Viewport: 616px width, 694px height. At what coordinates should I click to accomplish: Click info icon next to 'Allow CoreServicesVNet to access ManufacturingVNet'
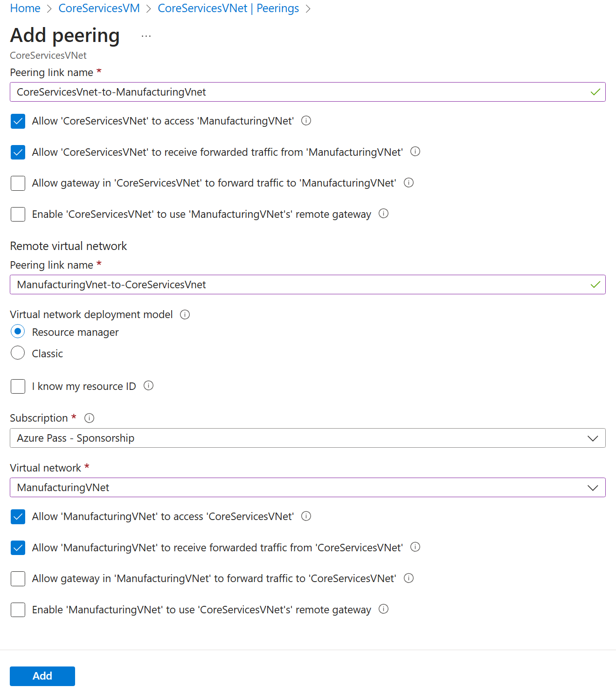(x=306, y=121)
